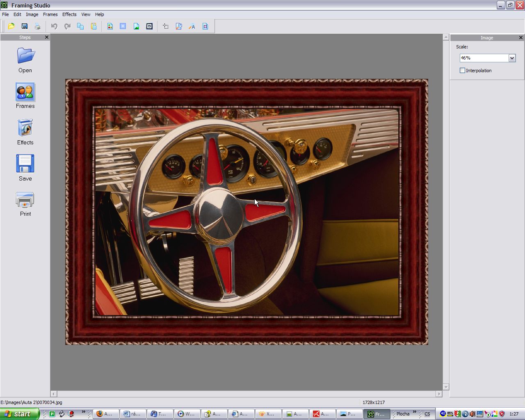Open the Frames menu
The width and height of the screenshot is (525, 420).
pyautogui.click(x=50, y=14)
